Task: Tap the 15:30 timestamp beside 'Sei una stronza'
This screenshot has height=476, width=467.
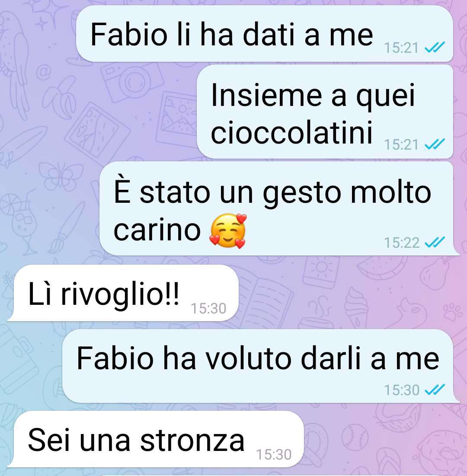Action: tap(274, 455)
